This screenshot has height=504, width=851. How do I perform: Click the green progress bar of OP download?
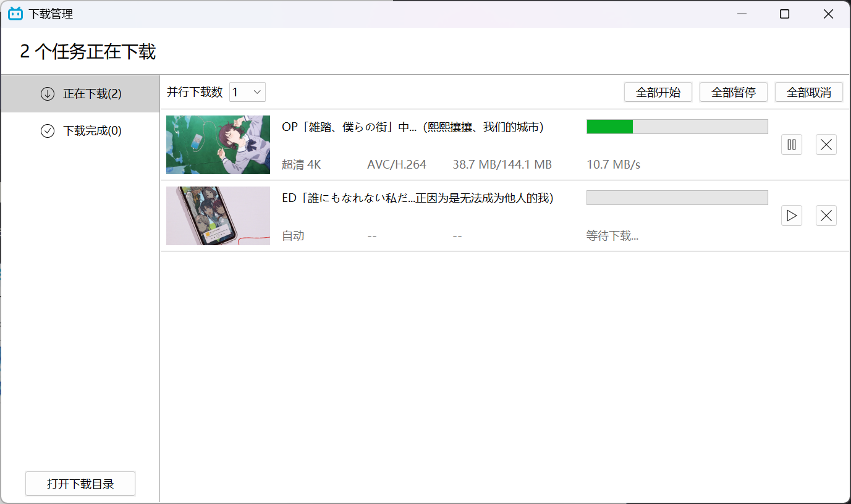(609, 126)
